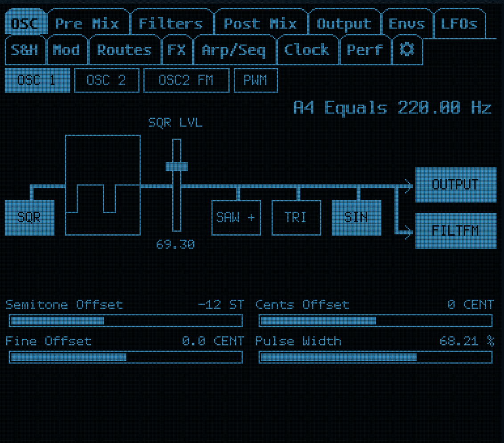
Task: Click the A4 Equals 220.00 Hz text
Action: click(x=392, y=108)
